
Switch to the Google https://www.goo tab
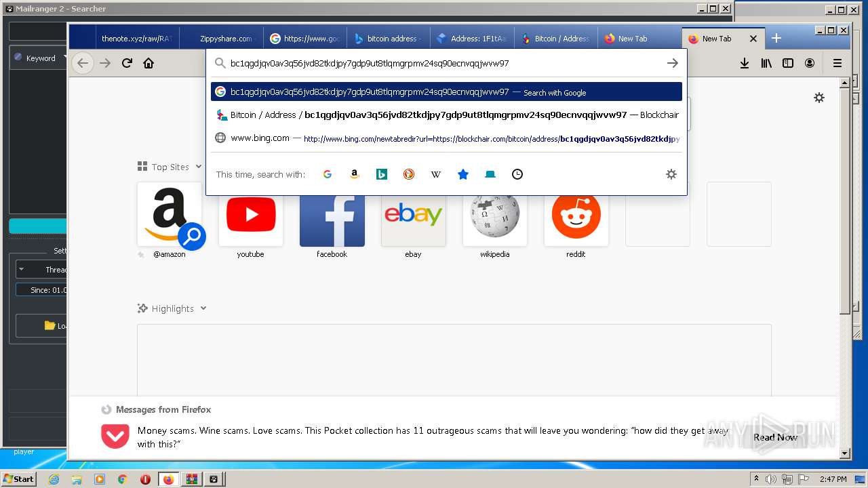(x=304, y=39)
